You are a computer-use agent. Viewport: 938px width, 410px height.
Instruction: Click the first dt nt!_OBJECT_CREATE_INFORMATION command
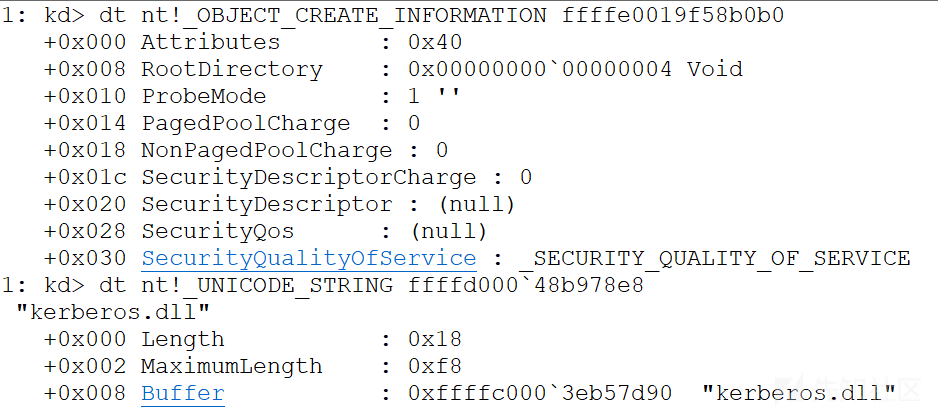[x=322, y=16]
